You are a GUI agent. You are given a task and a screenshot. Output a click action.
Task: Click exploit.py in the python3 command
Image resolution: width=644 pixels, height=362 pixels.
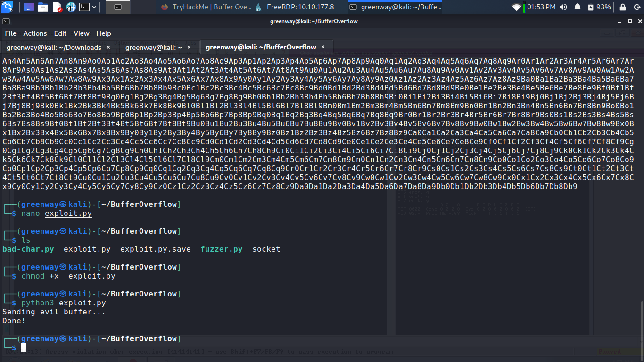click(83, 303)
